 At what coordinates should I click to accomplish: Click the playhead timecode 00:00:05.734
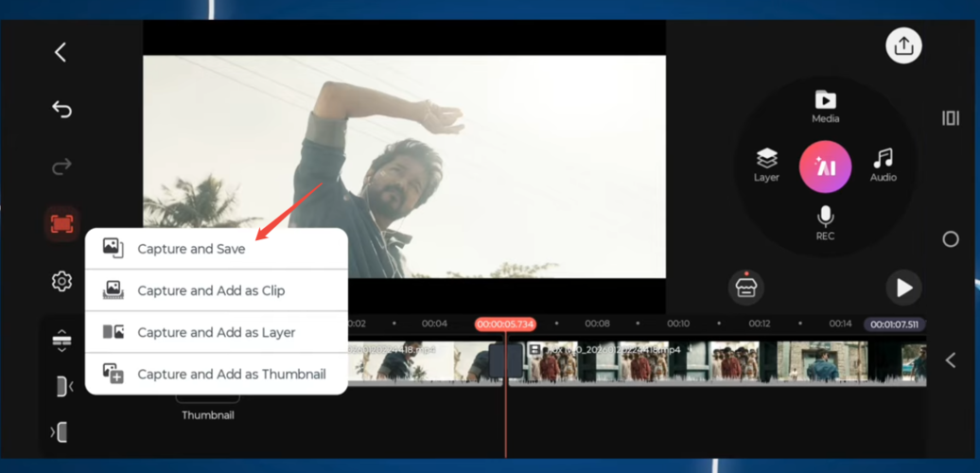coord(505,324)
